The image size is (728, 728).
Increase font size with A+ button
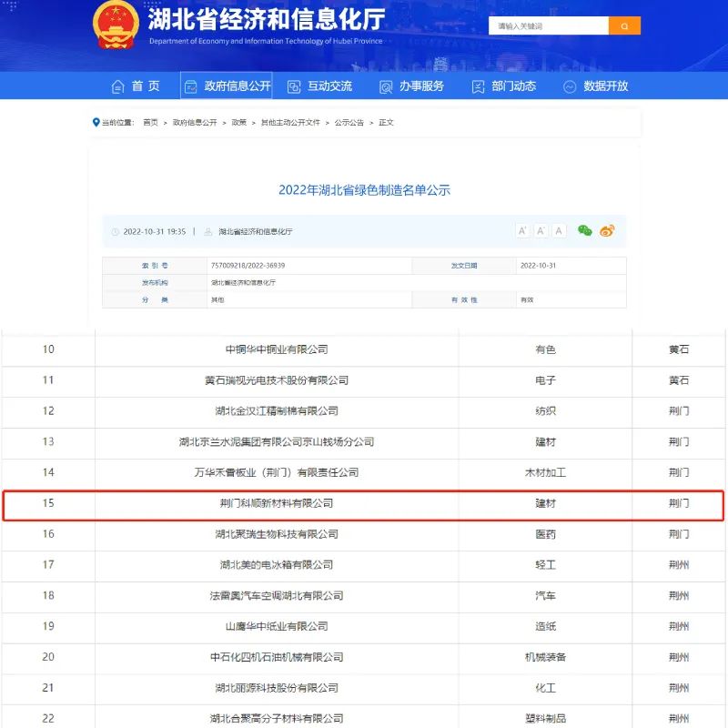point(522,231)
